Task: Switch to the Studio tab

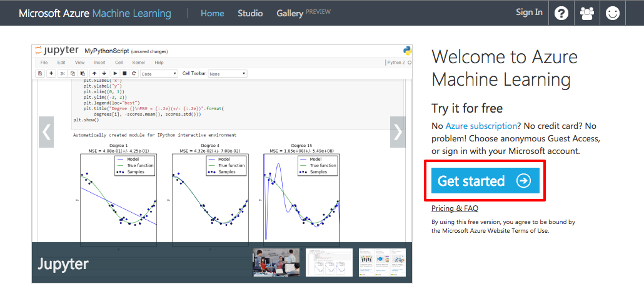Action: pyautogui.click(x=250, y=13)
